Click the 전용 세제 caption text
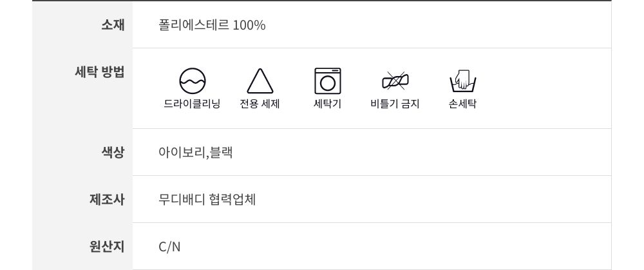The height and width of the screenshot is (270, 644). coord(260,104)
